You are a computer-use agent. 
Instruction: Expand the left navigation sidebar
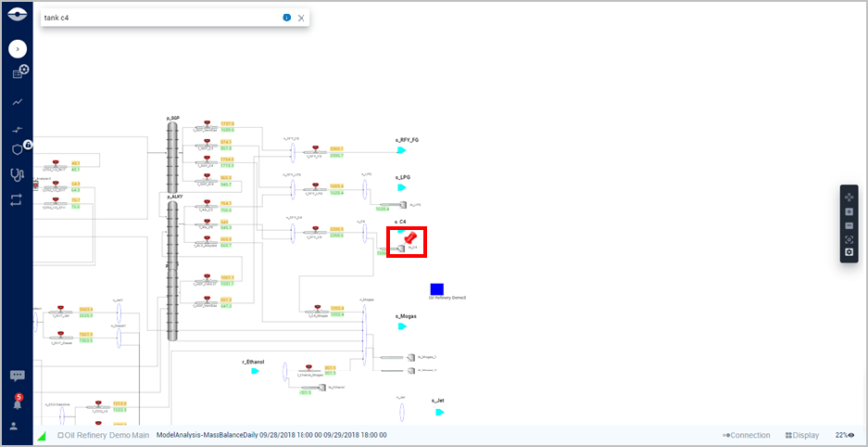point(18,48)
